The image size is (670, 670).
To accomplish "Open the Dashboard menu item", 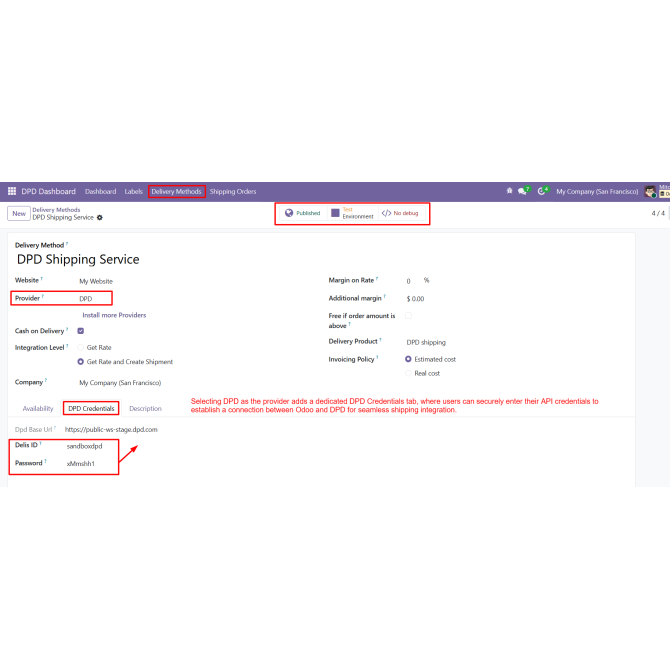I will pyautogui.click(x=100, y=191).
